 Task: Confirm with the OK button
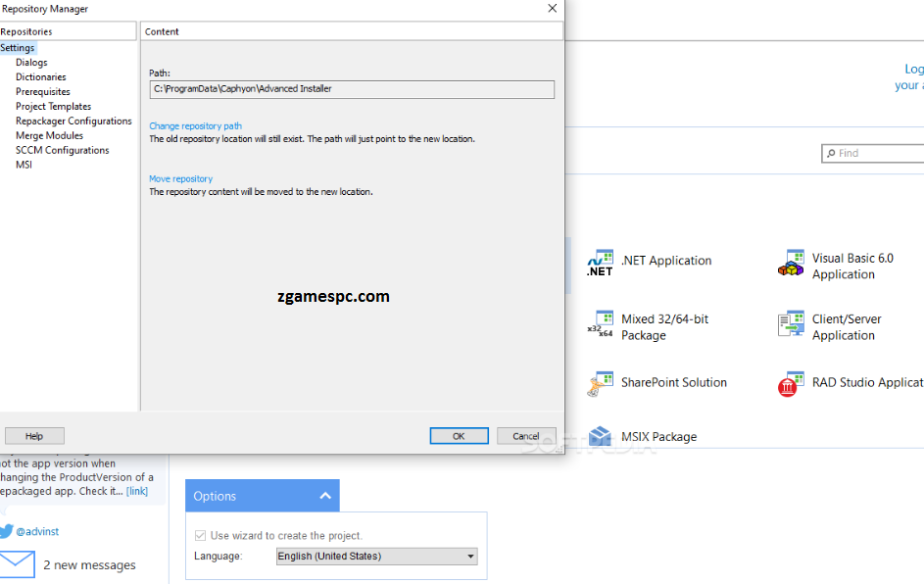coord(459,436)
